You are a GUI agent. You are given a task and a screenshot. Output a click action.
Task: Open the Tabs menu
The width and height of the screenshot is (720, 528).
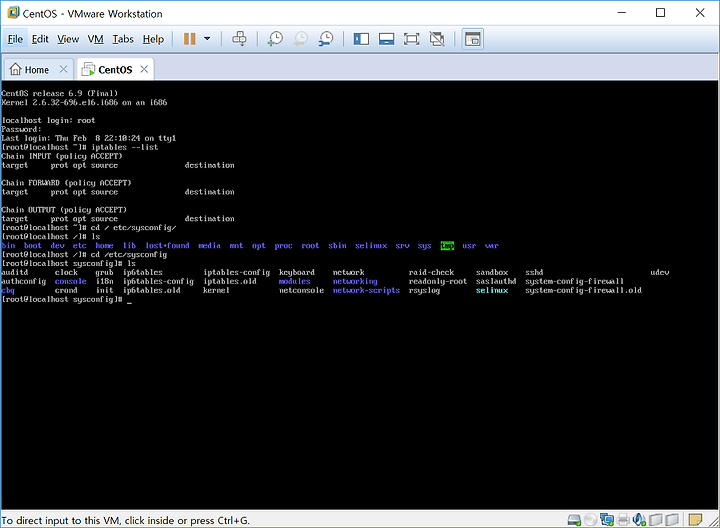click(123, 39)
